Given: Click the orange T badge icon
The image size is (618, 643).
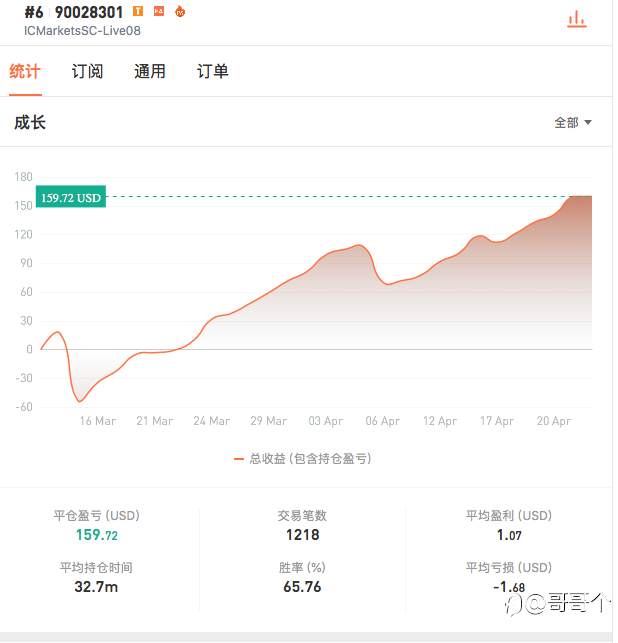Looking at the screenshot, I should (x=138, y=11).
